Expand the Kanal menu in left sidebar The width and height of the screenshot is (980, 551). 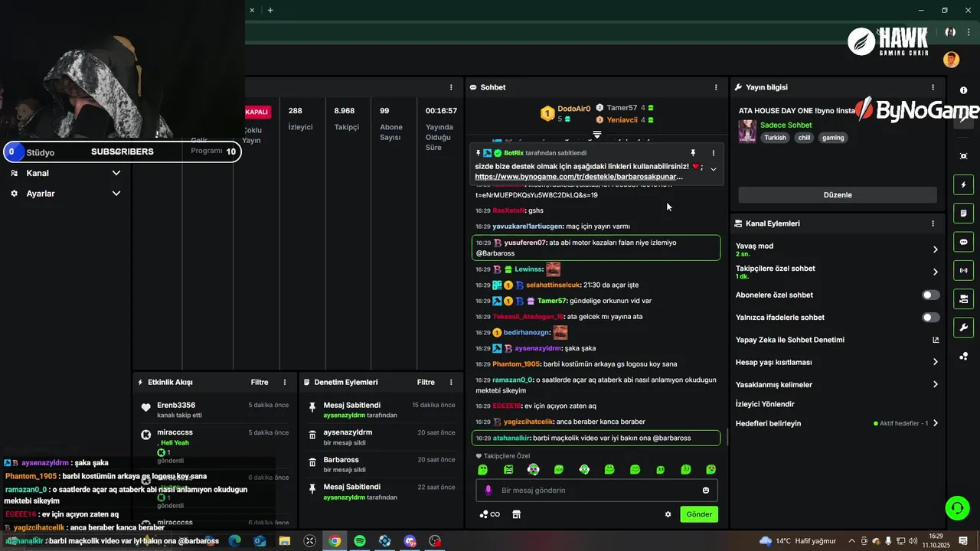coord(116,173)
